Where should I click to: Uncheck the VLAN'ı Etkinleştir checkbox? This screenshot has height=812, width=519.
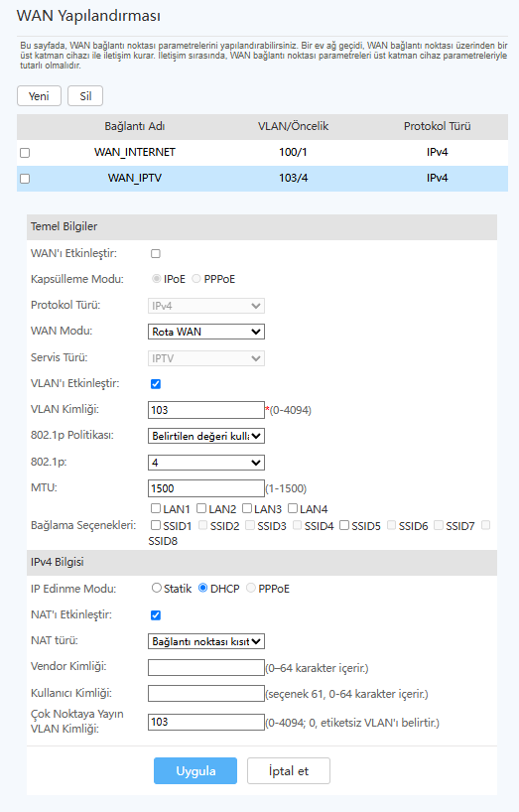click(x=155, y=384)
